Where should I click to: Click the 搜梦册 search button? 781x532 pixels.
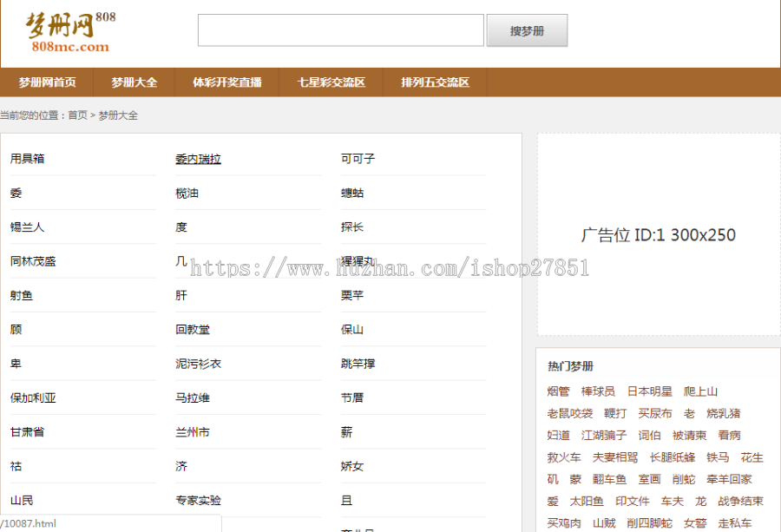(527, 29)
